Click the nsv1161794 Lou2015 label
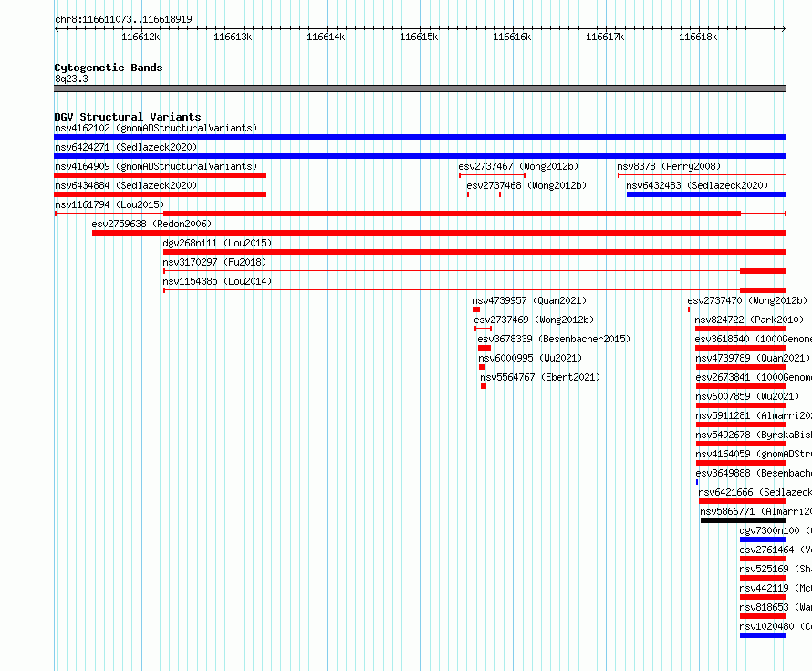The width and height of the screenshot is (812, 671). point(109,204)
